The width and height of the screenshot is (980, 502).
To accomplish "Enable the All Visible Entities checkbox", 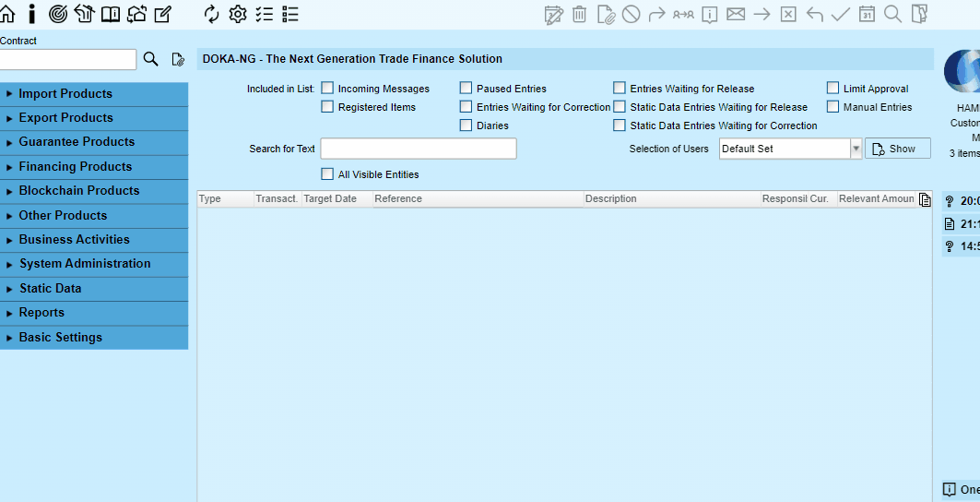I will click(x=327, y=174).
